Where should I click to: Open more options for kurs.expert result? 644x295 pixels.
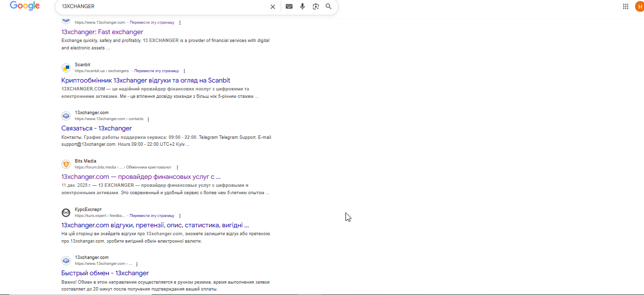(x=180, y=216)
